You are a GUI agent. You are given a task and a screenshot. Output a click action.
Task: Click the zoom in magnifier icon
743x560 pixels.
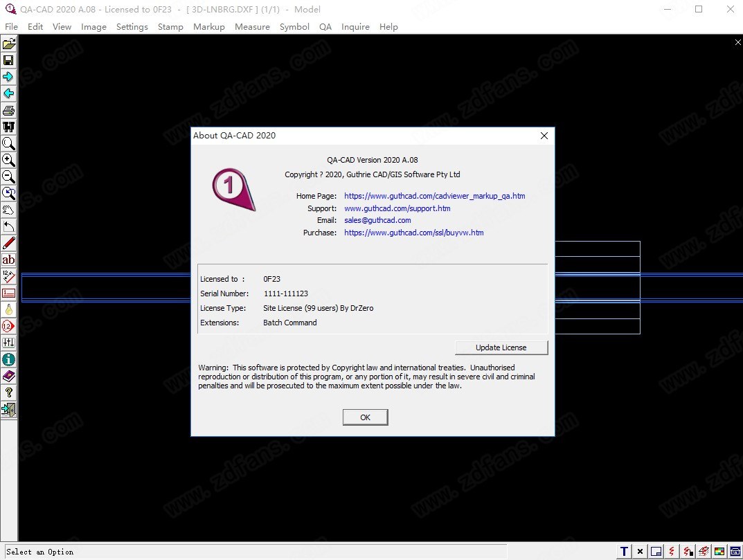click(x=8, y=160)
